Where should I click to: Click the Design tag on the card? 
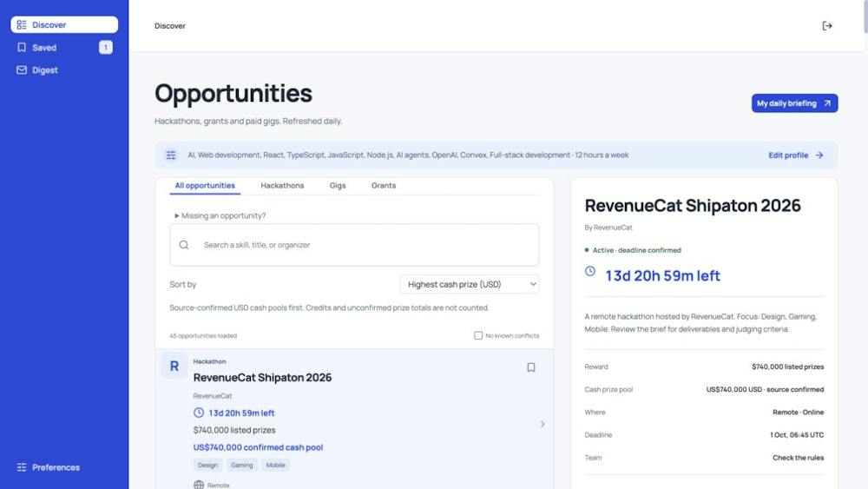pyautogui.click(x=207, y=466)
